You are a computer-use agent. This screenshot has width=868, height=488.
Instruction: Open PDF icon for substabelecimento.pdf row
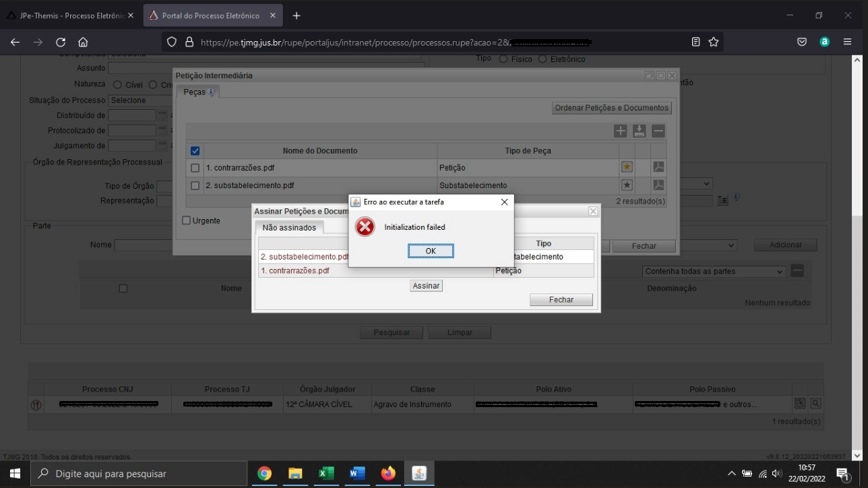coord(658,185)
